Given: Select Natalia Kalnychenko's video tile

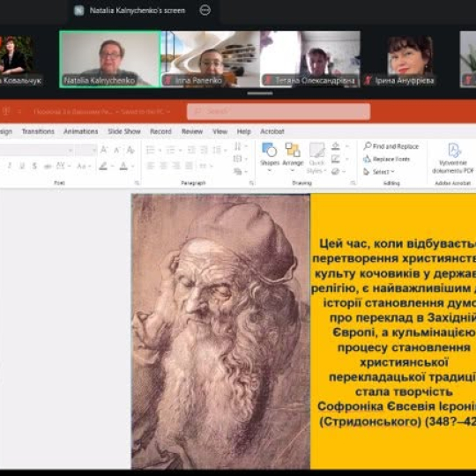Looking at the screenshot, I should click(110, 59).
